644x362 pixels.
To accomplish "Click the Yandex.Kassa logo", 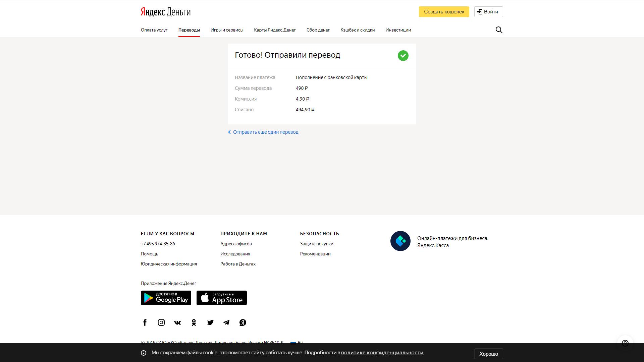I will coord(400,241).
